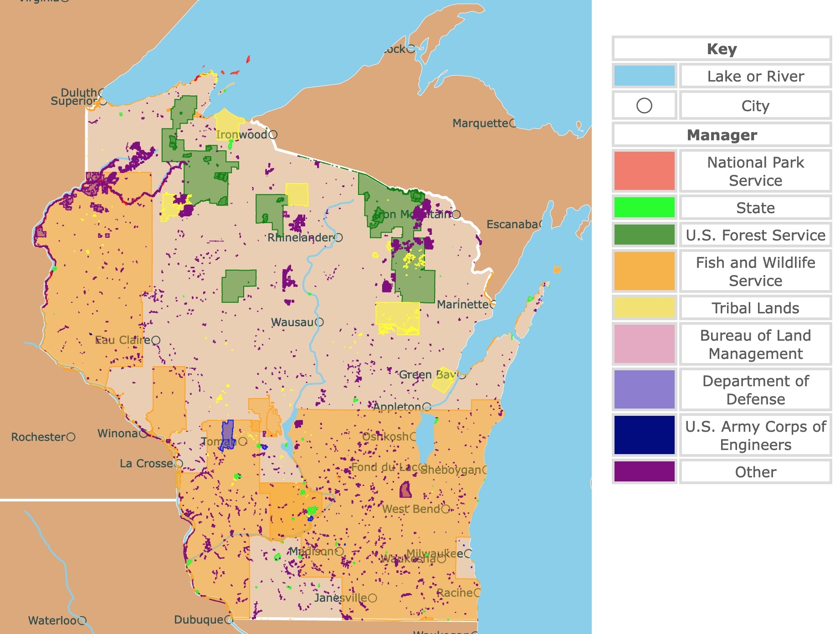Click the Other legend color swatch

(645, 472)
